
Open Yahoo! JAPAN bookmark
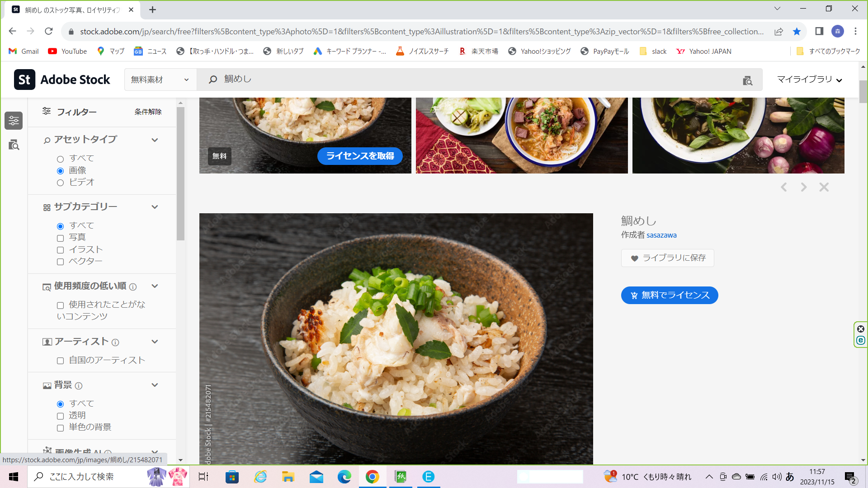703,51
